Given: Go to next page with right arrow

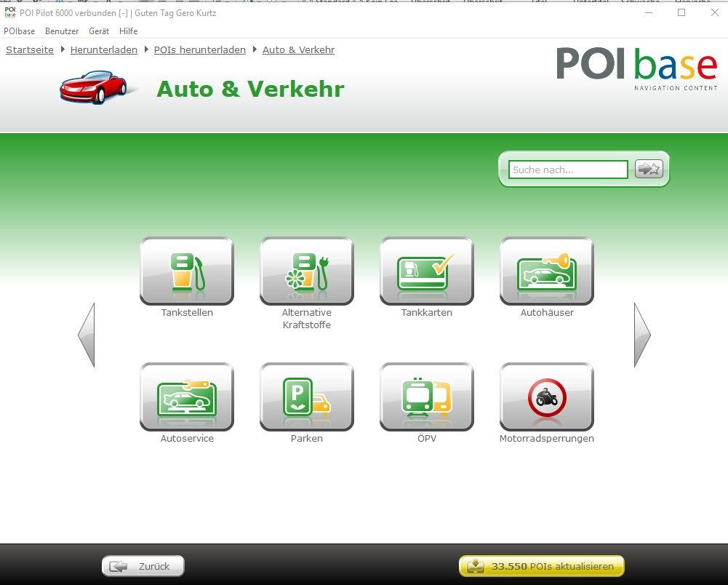Looking at the screenshot, I should pyautogui.click(x=641, y=335).
